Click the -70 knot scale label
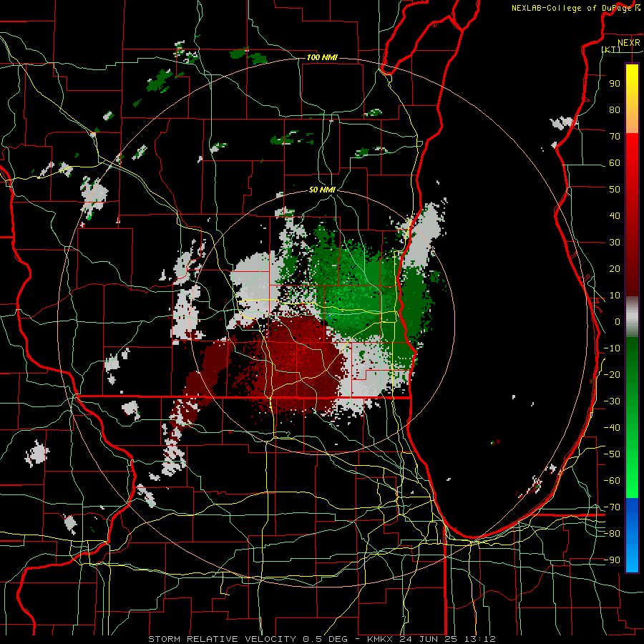This screenshot has height=644, width=644. [612, 507]
